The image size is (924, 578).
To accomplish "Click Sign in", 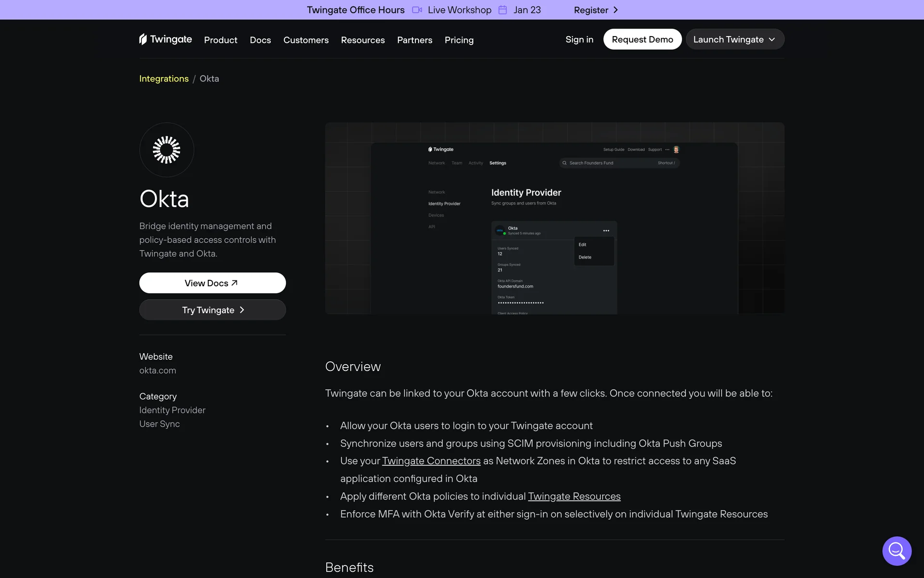I will (x=579, y=39).
